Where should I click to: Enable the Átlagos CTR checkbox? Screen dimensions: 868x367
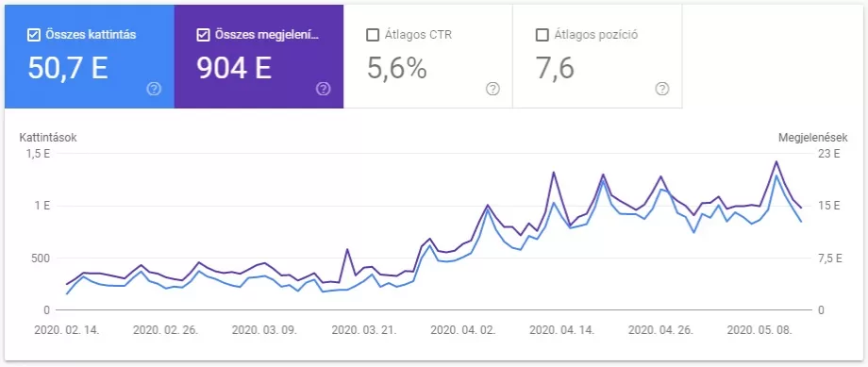tap(372, 36)
